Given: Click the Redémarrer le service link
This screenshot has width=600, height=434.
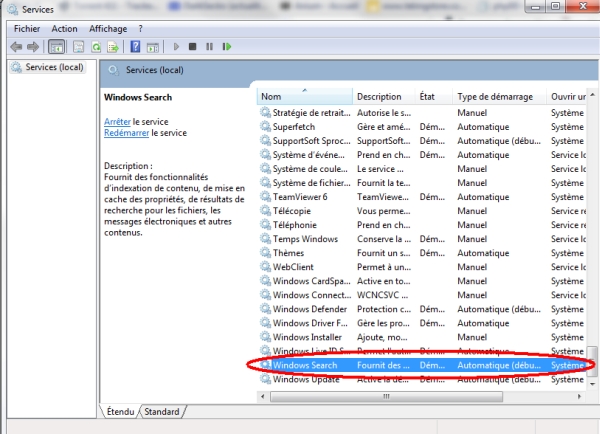Looking at the screenshot, I should [126, 133].
